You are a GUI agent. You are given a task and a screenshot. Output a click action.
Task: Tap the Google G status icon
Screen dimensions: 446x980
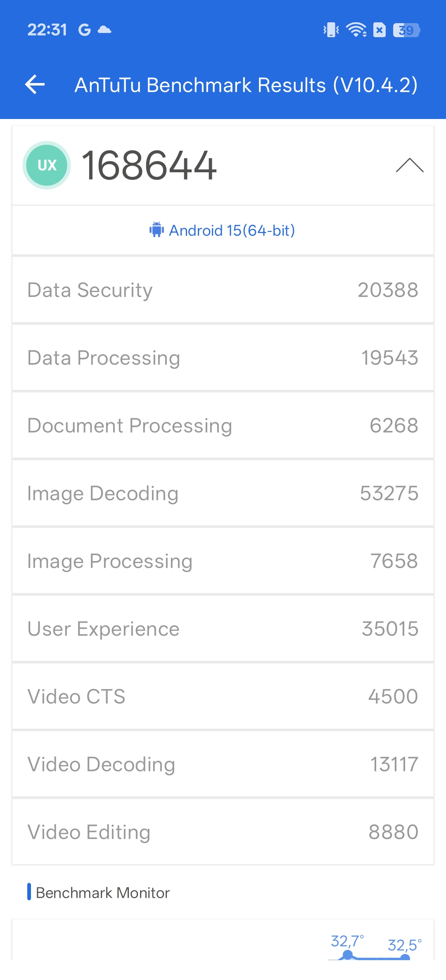[84, 30]
